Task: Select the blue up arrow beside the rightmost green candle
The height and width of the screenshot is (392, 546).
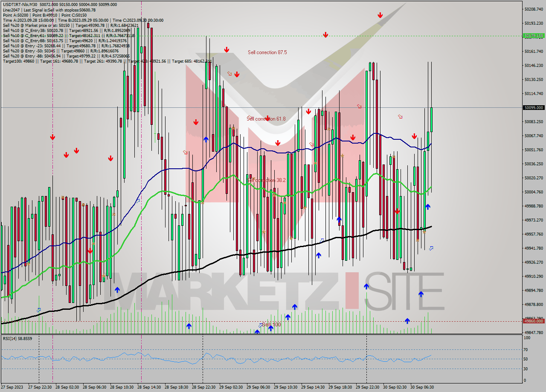Action: tap(427, 207)
